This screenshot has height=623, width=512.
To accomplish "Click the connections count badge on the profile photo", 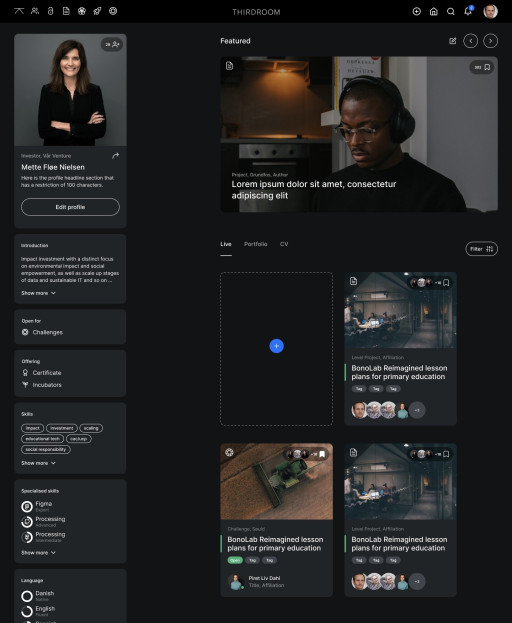I will click(112, 44).
